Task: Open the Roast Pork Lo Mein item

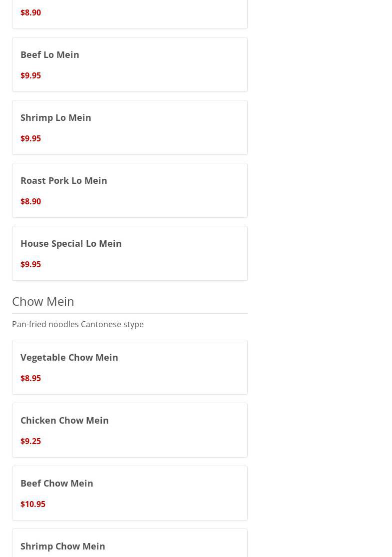Action: [64, 180]
